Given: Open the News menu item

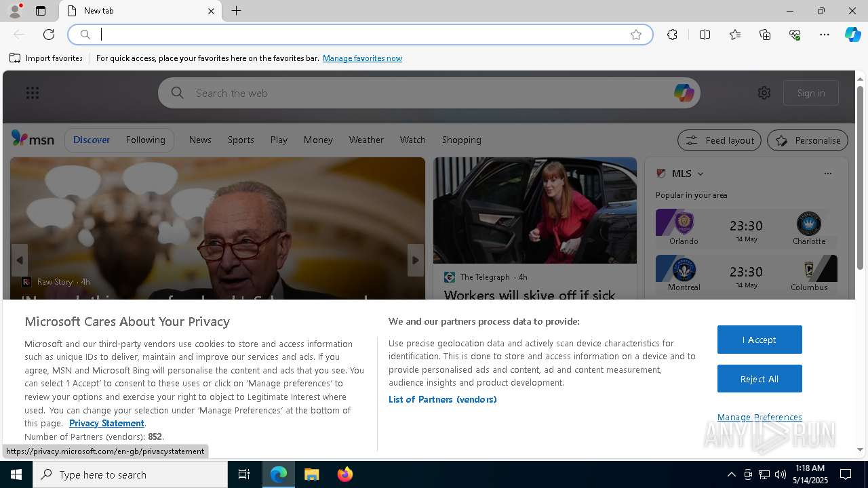Looking at the screenshot, I should coord(200,140).
